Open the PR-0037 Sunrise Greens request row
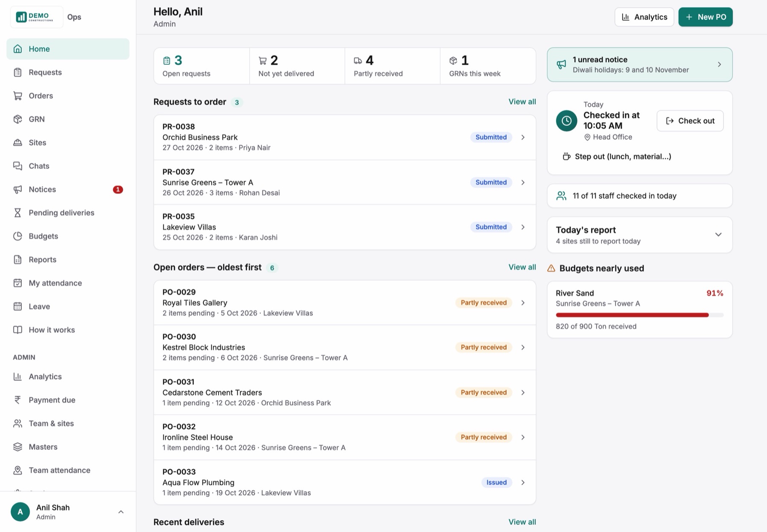The image size is (767, 532). point(344,182)
